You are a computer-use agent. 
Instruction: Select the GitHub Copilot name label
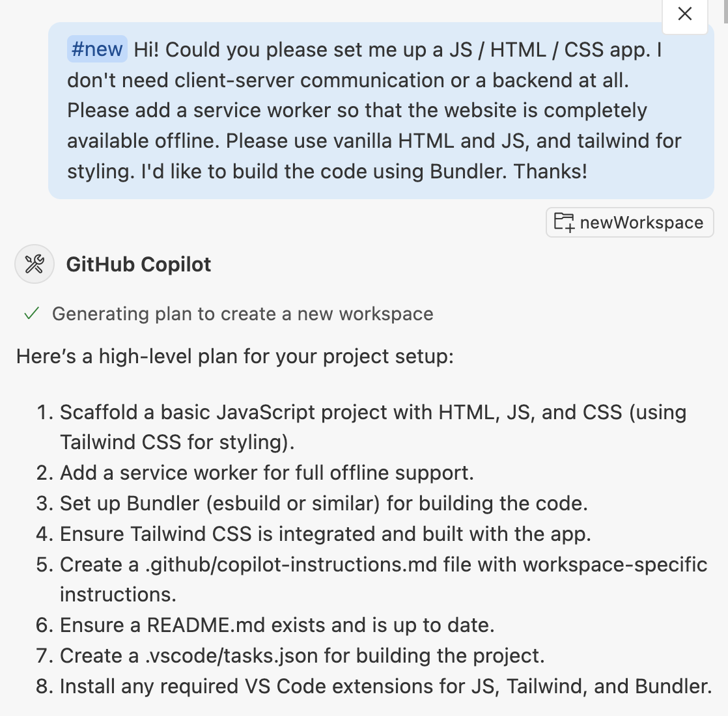[x=138, y=264]
